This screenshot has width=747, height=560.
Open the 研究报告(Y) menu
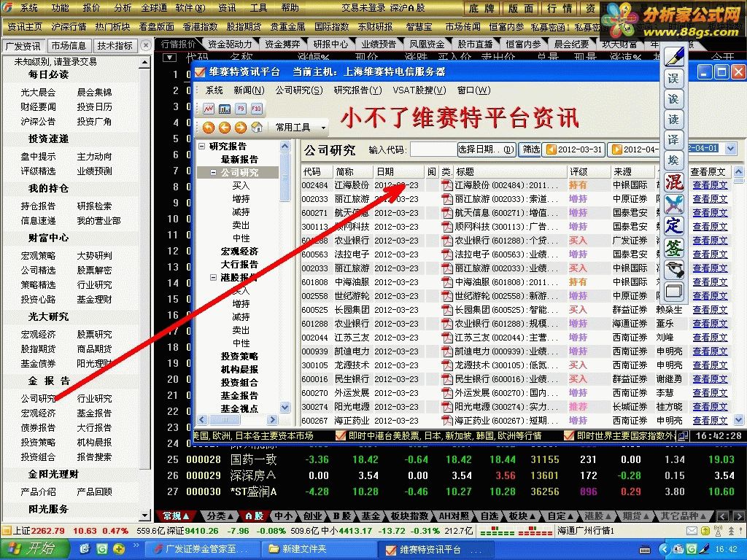(357, 90)
